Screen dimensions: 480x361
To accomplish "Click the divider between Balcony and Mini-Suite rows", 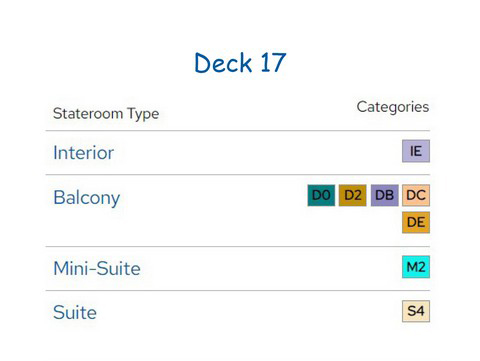I will click(x=238, y=247).
